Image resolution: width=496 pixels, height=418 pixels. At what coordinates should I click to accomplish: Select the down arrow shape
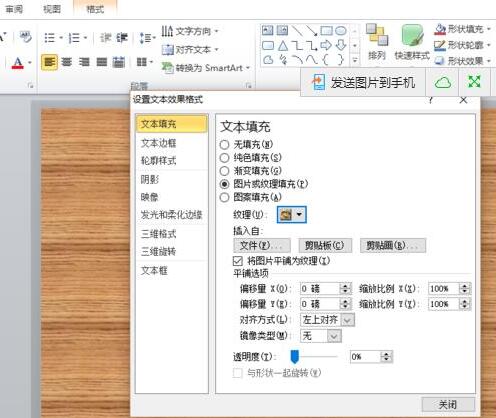tap(341, 45)
